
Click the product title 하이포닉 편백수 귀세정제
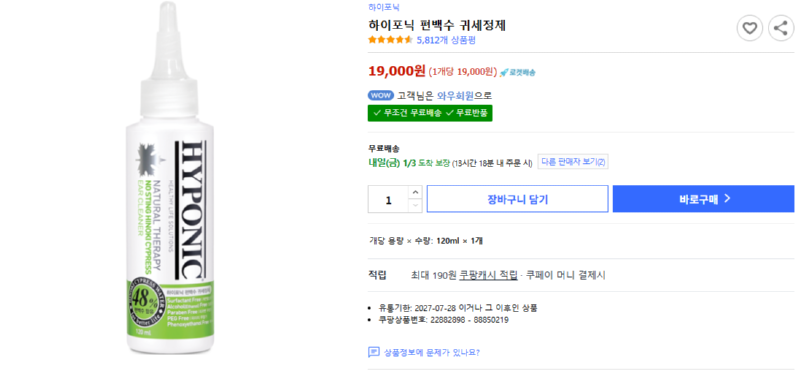click(437, 25)
